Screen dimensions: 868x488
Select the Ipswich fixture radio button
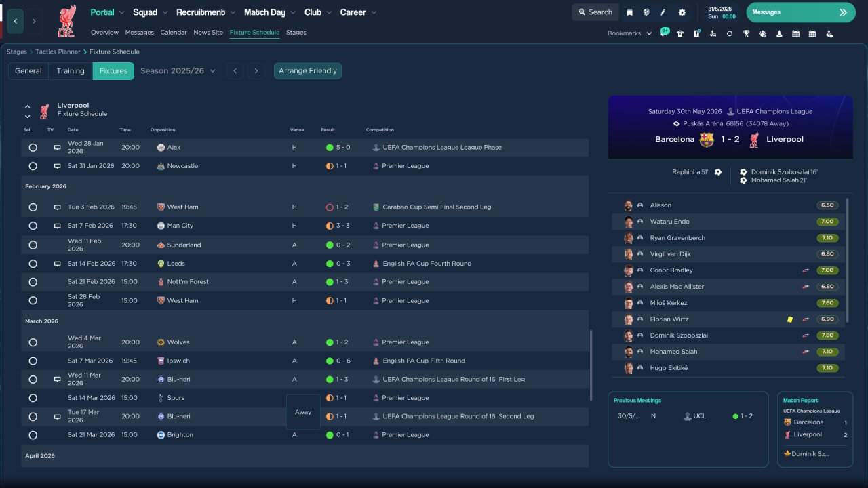[33, 361]
